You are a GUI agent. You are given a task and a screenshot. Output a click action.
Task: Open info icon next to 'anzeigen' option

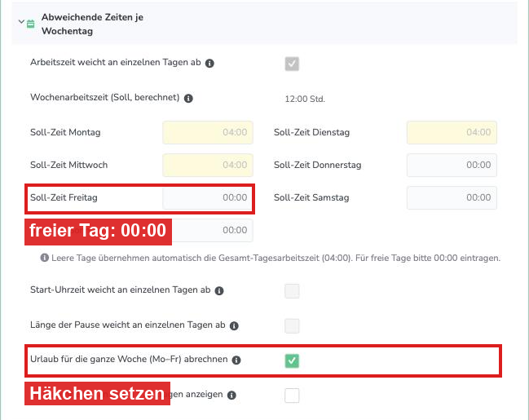pos(231,395)
